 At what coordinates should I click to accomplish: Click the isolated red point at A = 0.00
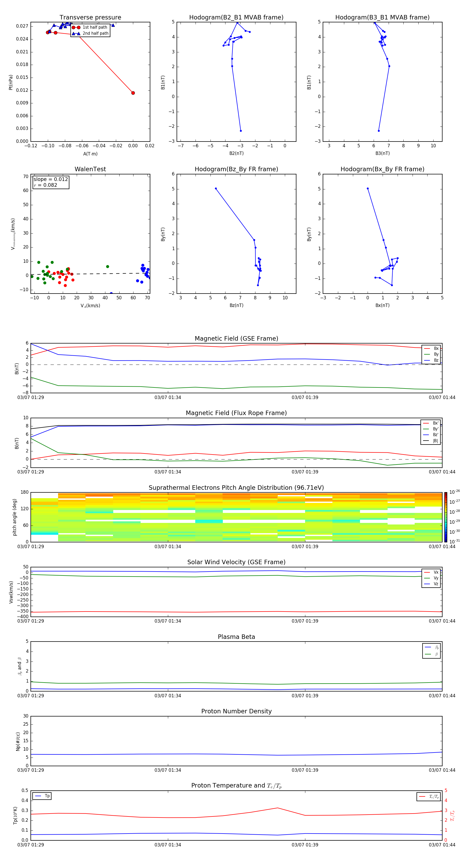tap(133, 93)
